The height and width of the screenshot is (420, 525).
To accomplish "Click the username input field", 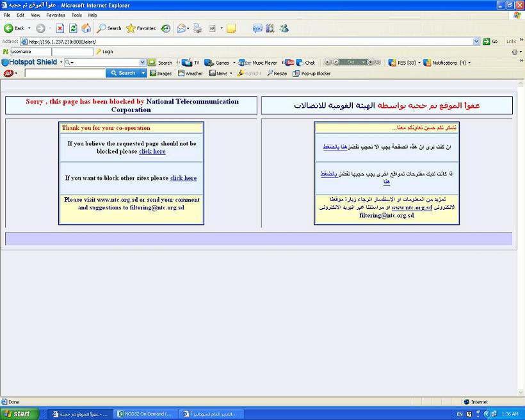I will [x=31, y=52].
